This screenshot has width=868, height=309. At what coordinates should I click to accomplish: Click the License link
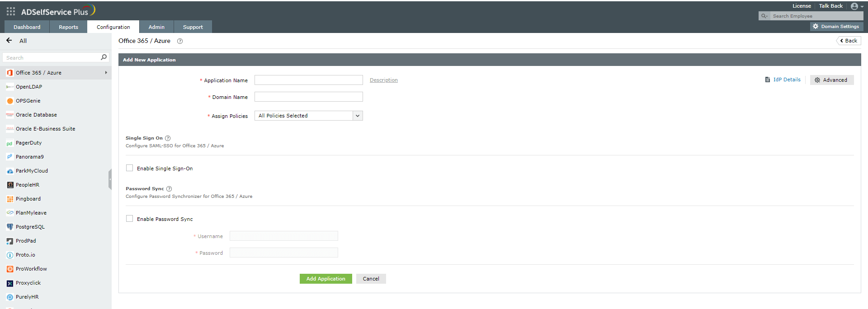(x=802, y=6)
